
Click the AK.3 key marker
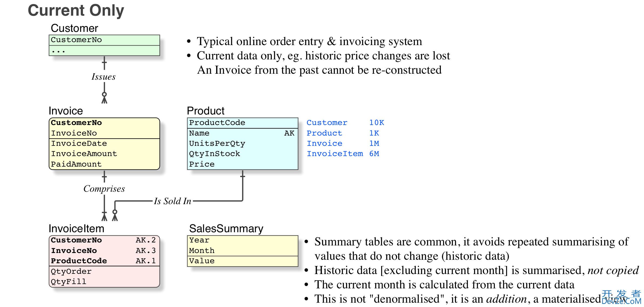tap(146, 251)
